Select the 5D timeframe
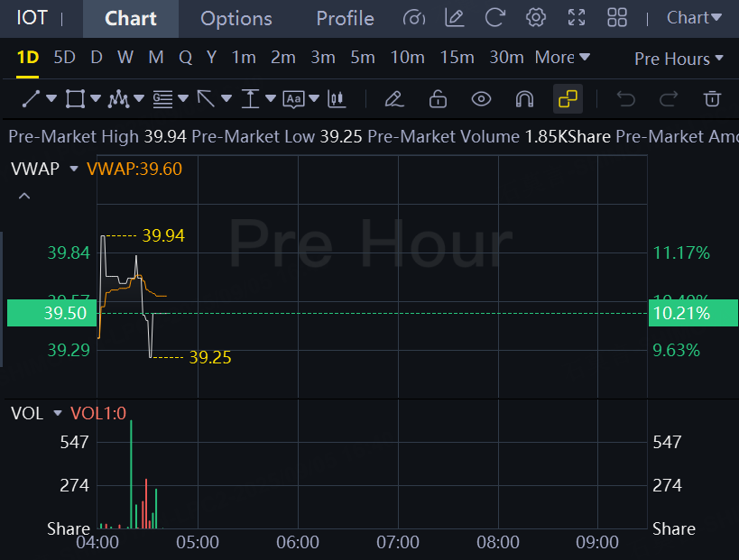739x560 pixels. pos(65,58)
